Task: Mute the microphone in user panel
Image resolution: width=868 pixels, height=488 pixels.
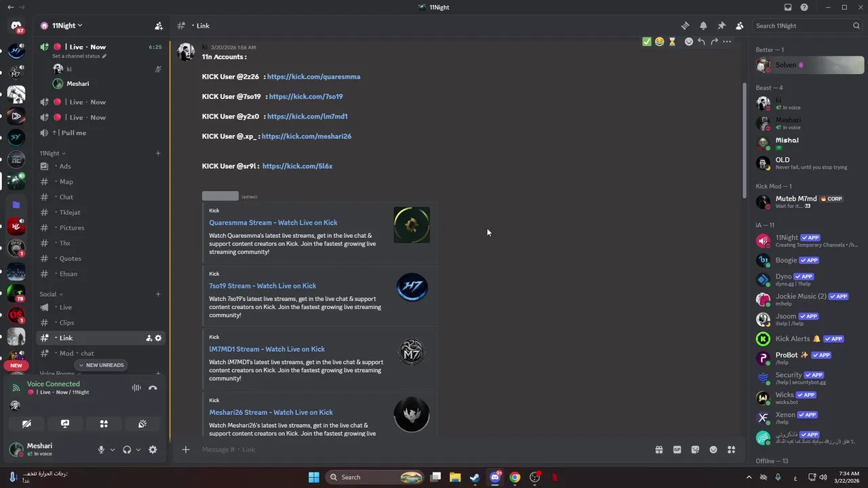Action: coord(101,449)
